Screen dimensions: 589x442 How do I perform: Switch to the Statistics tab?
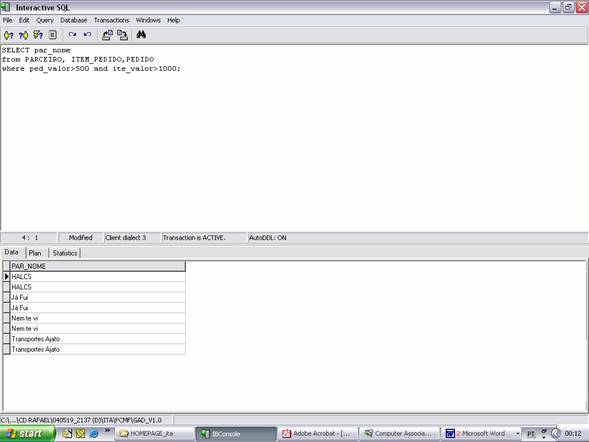65,253
